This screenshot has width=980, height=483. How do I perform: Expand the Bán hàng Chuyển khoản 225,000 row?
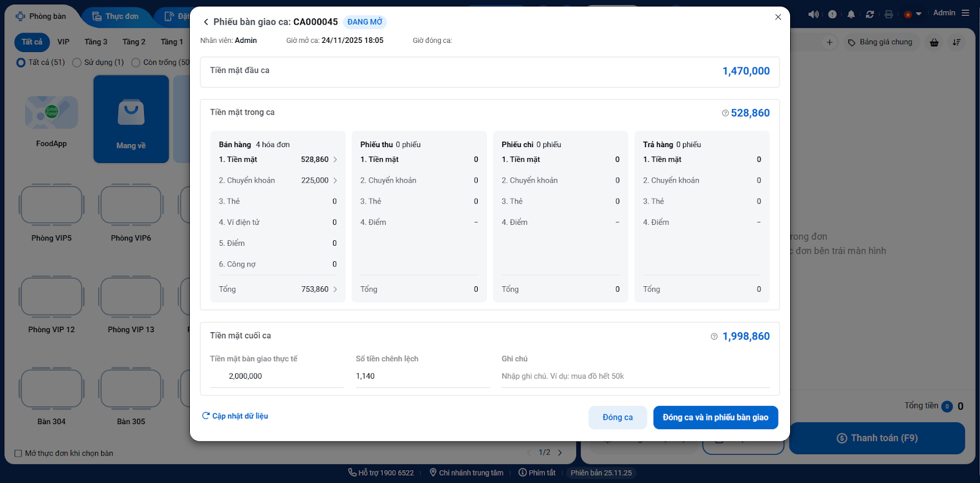(x=277, y=180)
